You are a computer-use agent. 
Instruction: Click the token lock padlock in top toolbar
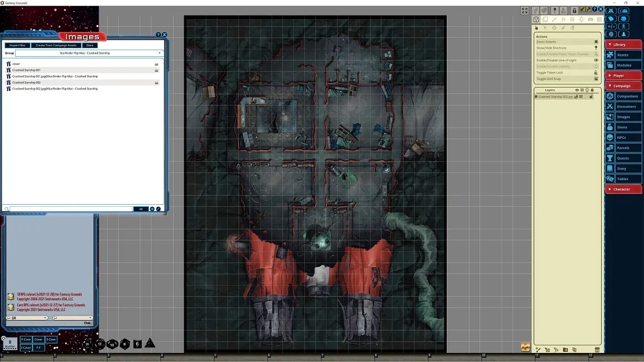[574, 11]
